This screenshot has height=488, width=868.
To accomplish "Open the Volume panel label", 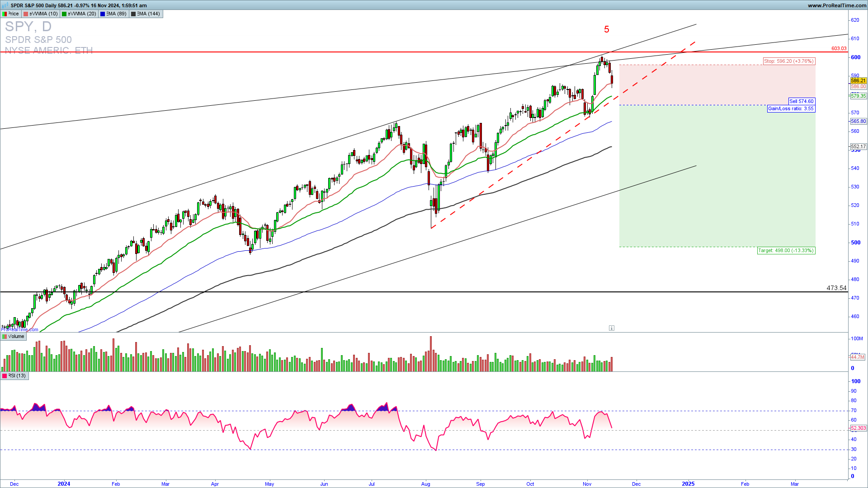I will click(14, 337).
